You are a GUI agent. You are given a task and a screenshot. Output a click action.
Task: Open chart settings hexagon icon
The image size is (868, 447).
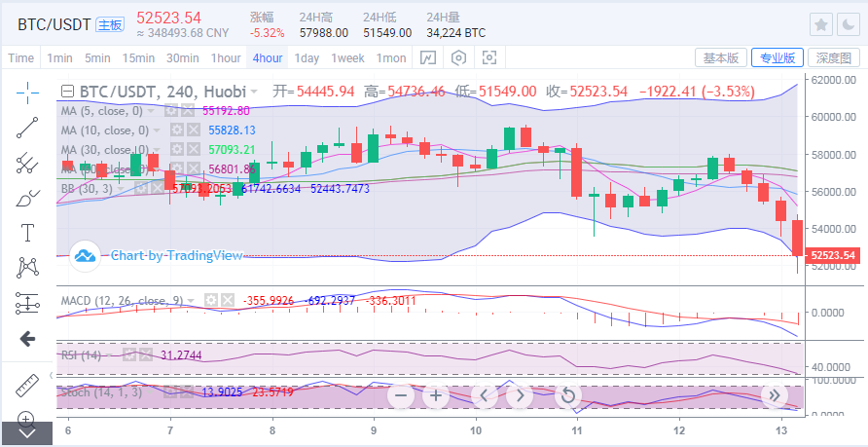[x=458, y=58]
